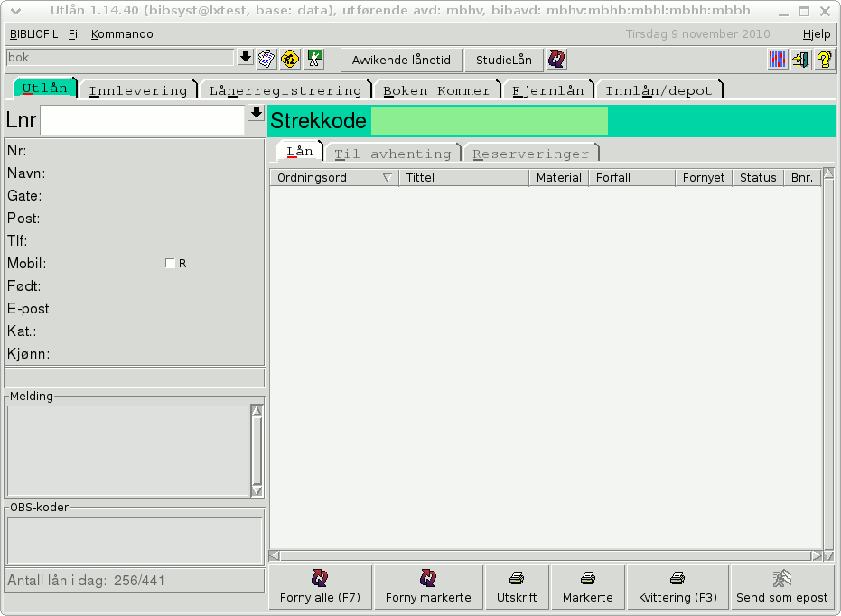The width and height of the screenshot is (841, 616).
Task: Click the yellow diamond sign icon
Action: [x=290, y=59]
